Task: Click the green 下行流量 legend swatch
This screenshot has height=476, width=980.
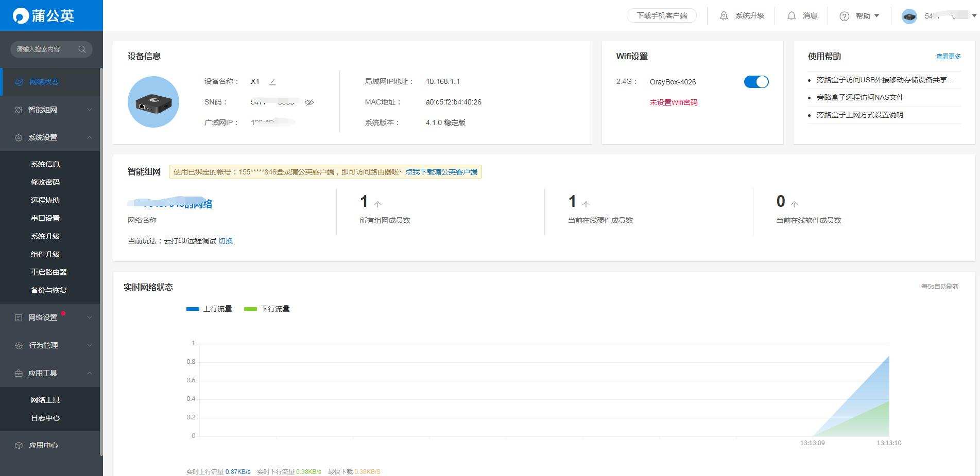Action: click(251, 309)
